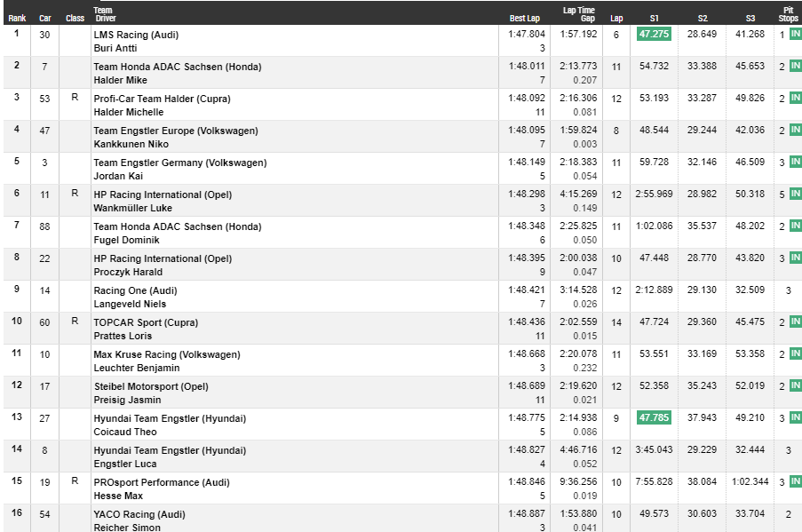Select Steibel Motorsport (Opel) team

pos(151,386)
